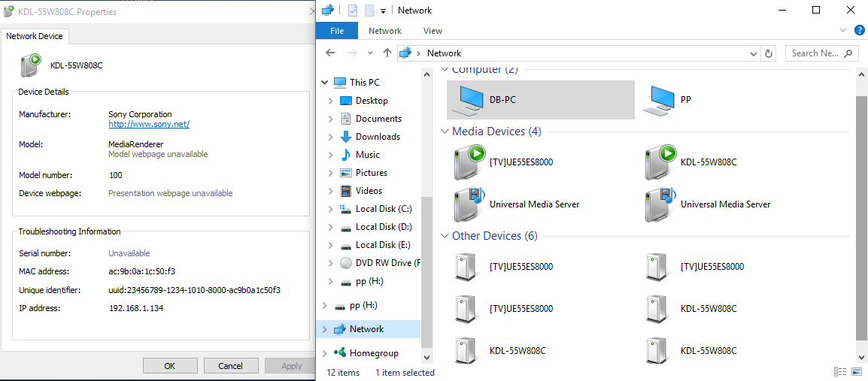Collapse the This PC tree node

click(325, 83)
